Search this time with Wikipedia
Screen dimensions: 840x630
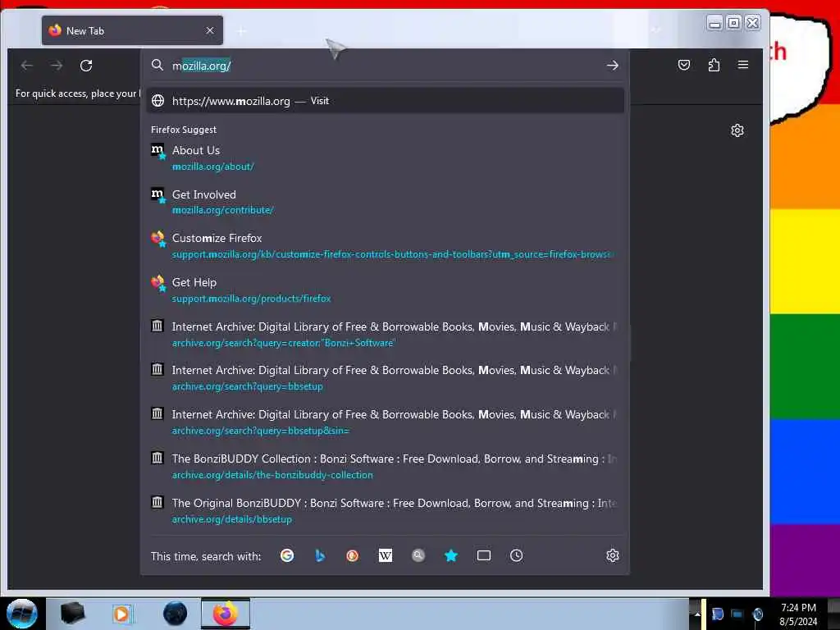[x=386, y=555]
